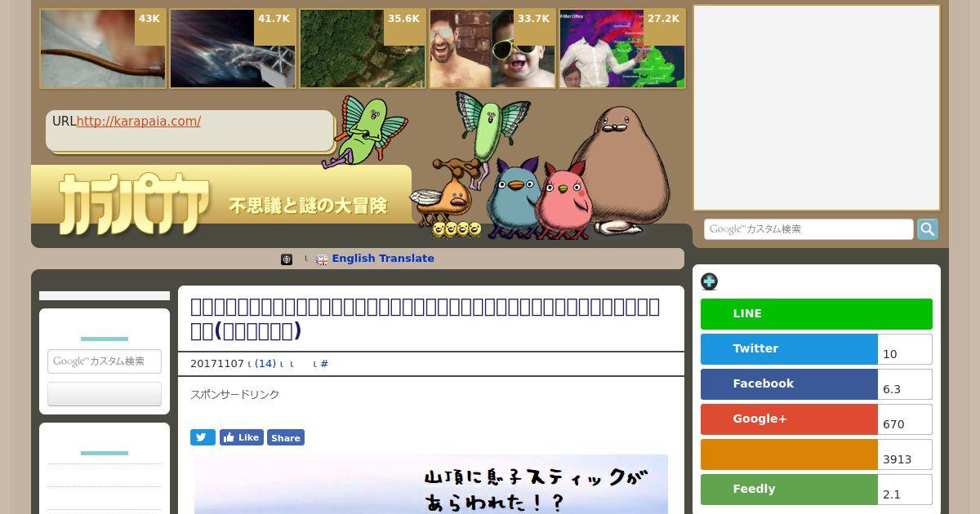Click the left sidebar Google search field
Image resolution: width=980 pixels, height=514 pixels.
[105, 361]
